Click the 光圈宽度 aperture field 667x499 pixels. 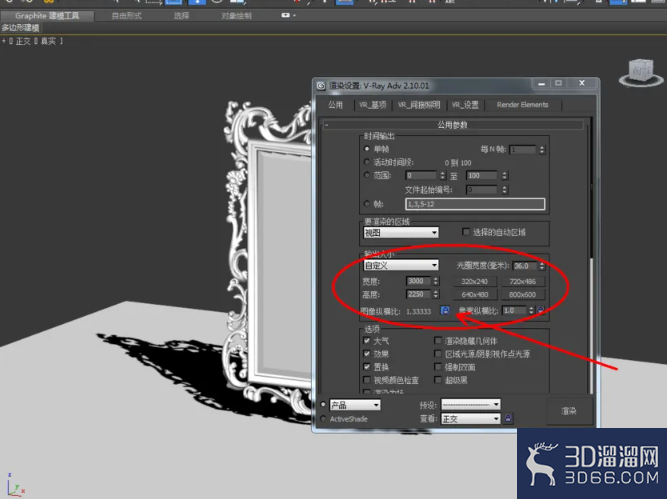click(525, 266)
